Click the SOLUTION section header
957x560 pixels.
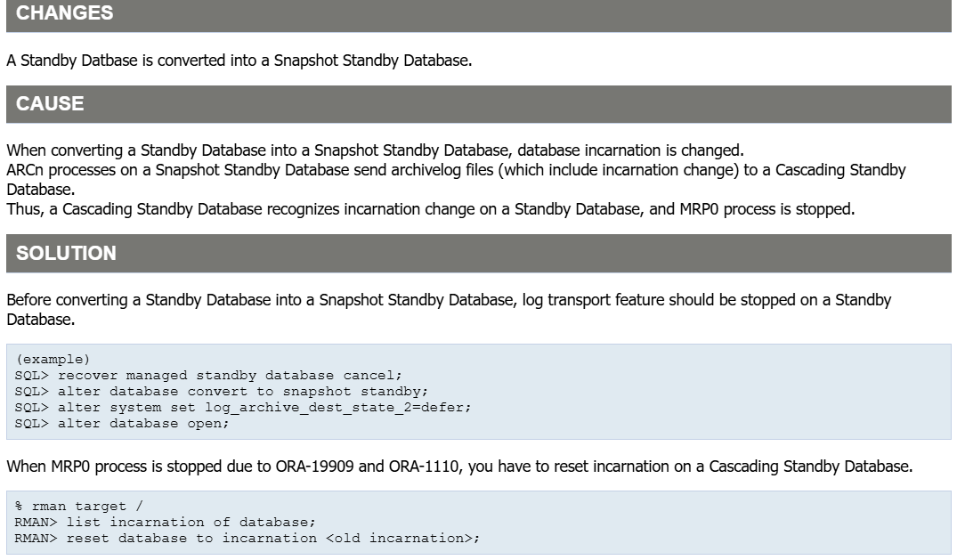click(67, 253)
